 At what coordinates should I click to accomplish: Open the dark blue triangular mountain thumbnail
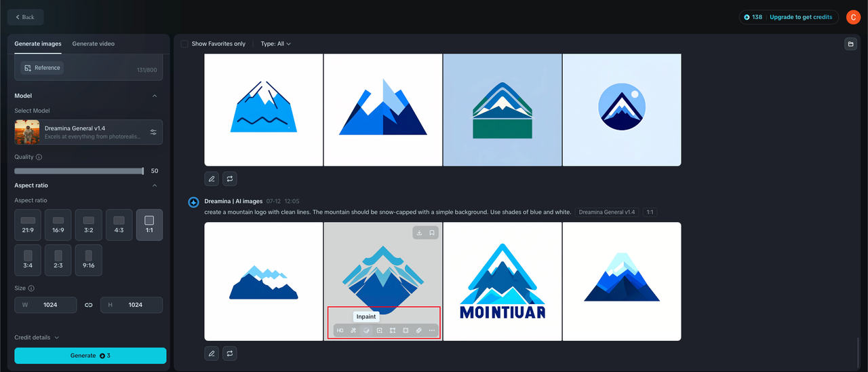coord(622,281)
